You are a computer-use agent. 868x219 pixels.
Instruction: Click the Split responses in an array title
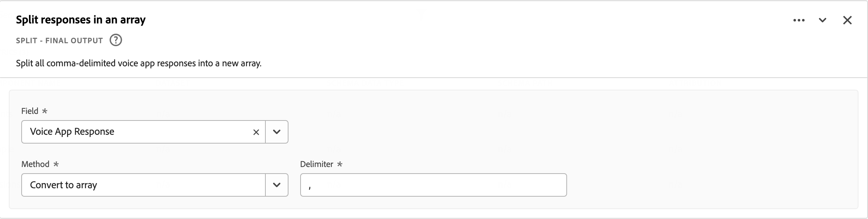tap(81, 20)
